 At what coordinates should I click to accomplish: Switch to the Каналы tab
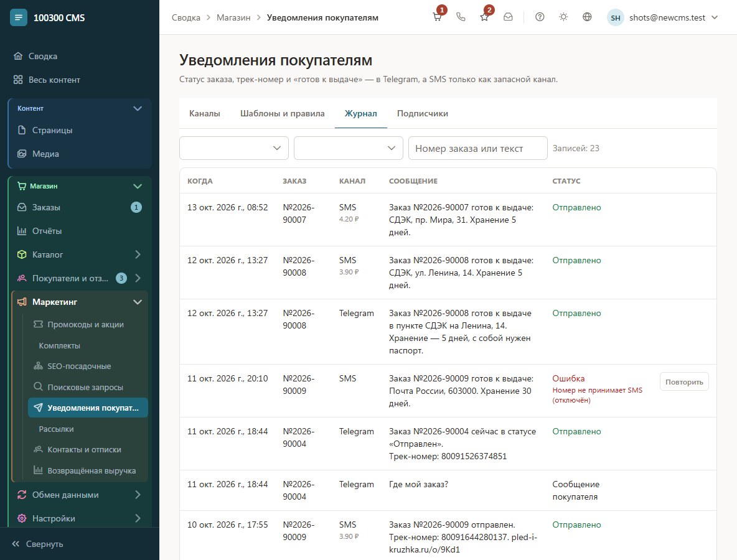click(x=204, y=113)
